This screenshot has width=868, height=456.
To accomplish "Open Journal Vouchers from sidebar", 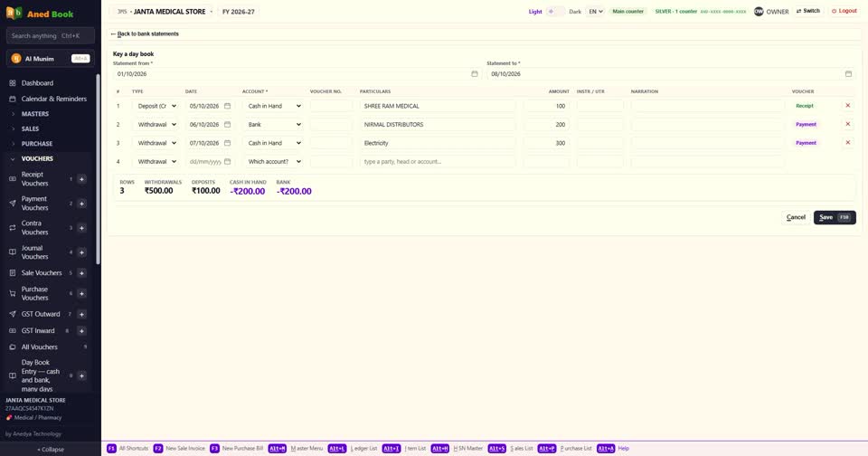I will [x=34, y=252].
